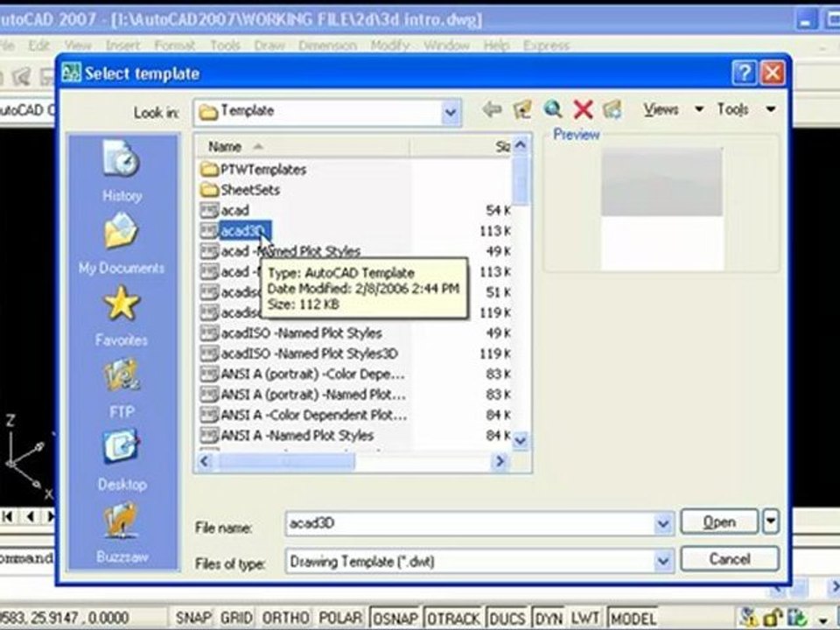Viewport: 840px width, 630px height.
Task: Select the PTWTemplates folder
Action: (x=253, y=169)
